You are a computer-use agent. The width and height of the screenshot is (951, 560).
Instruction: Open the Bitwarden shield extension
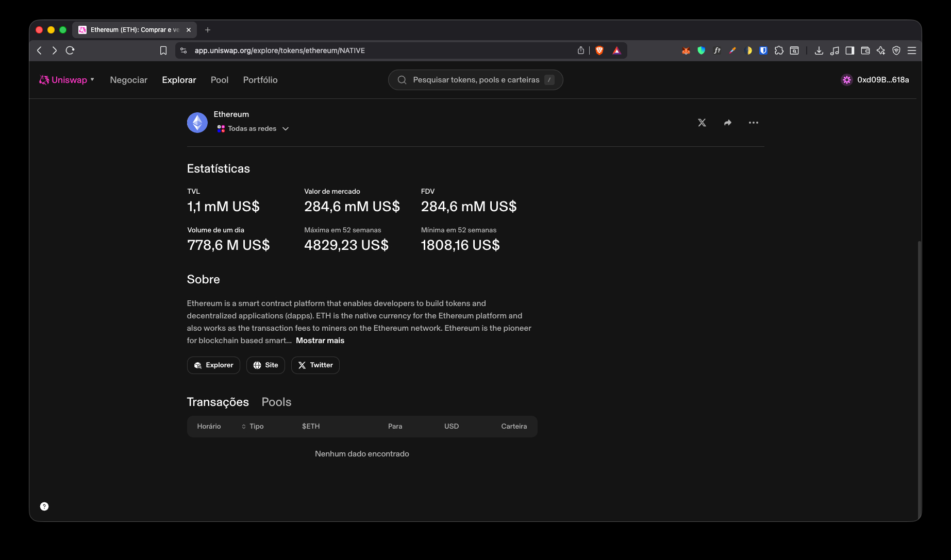coord(764,50)
